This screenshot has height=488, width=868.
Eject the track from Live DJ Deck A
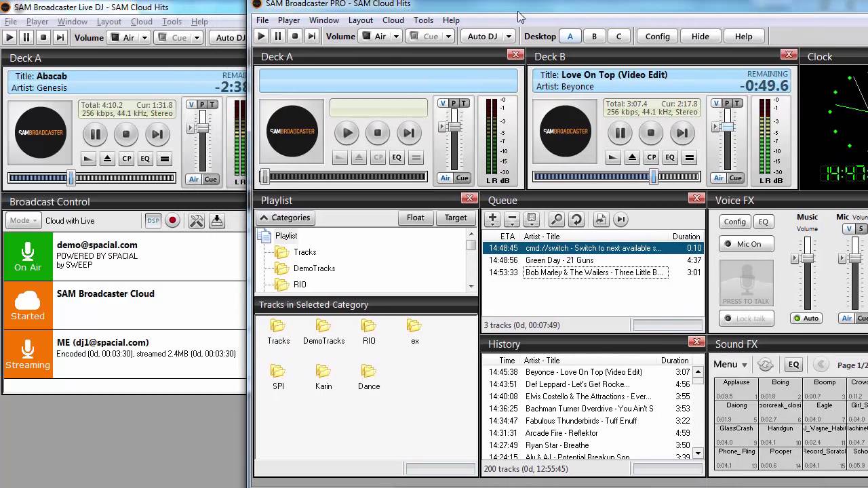pos(107,159)
